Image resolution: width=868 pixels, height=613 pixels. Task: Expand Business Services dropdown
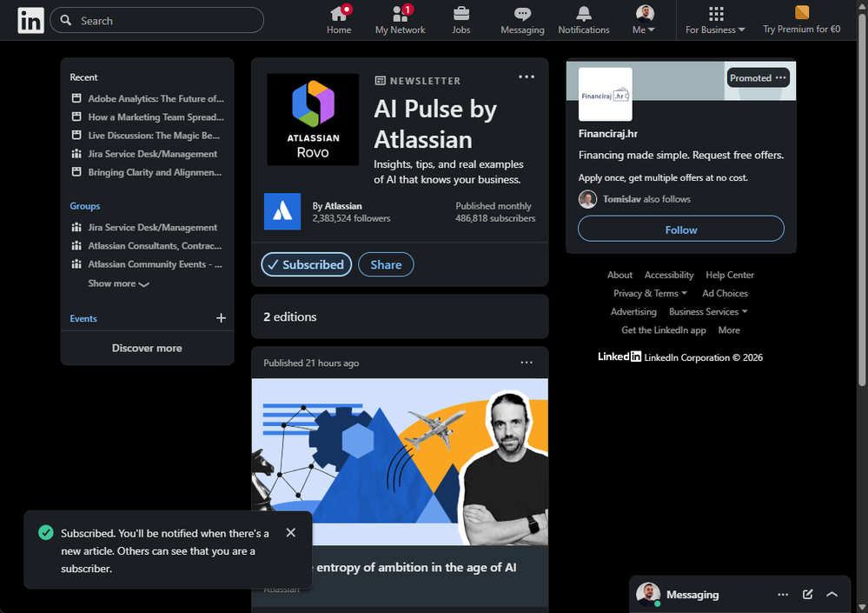point(708,312)
